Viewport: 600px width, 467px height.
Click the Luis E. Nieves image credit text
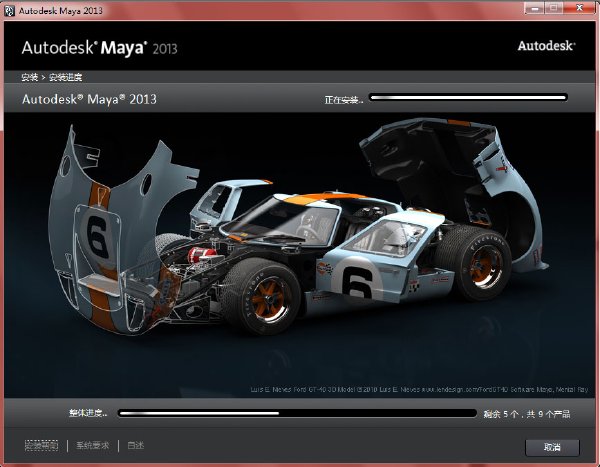pyautogui.click(x=419, y=389)
